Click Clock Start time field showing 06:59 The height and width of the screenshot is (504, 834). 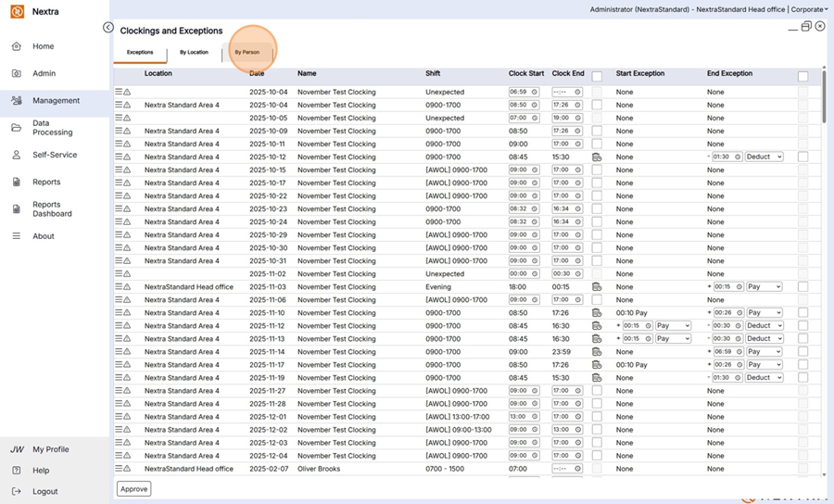pos(518,92)
